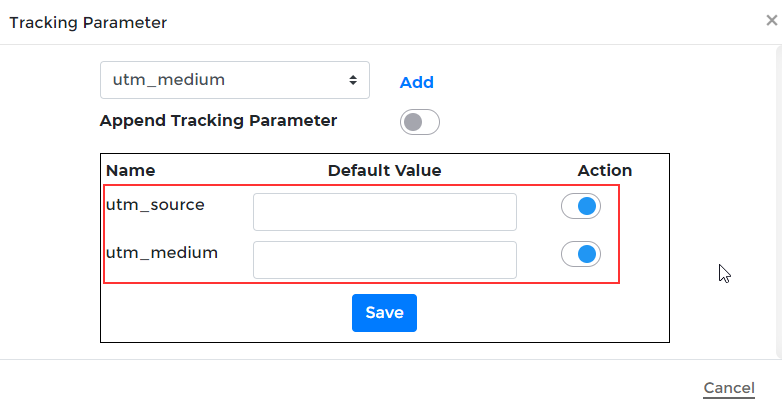Viewport: 782px width, 410px height.
Task: Click the scrollbar at the dialog's right edge
Action: point(779,200)
